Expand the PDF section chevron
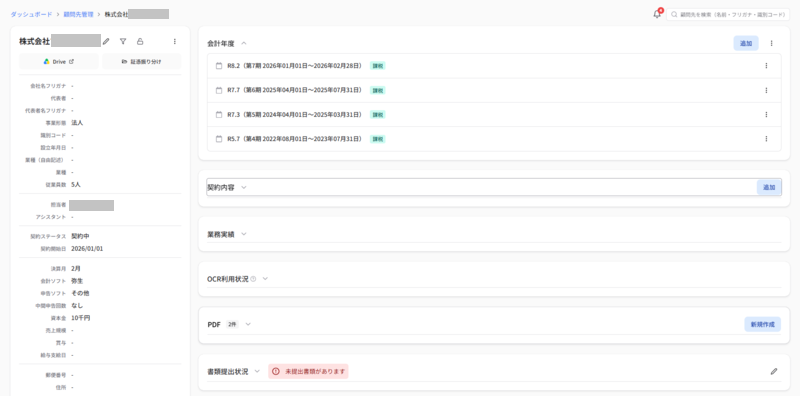Screen dimensions: 800x396 point(248,324)
